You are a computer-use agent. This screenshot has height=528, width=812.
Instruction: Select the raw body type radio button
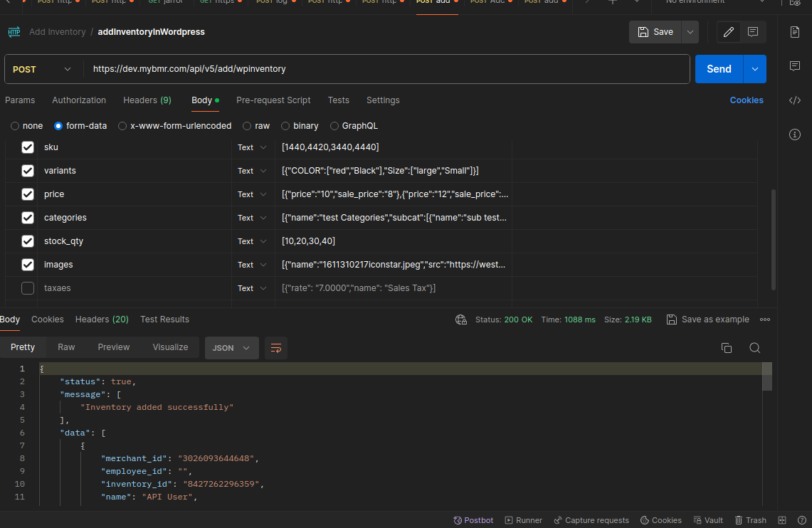(248, 126)
